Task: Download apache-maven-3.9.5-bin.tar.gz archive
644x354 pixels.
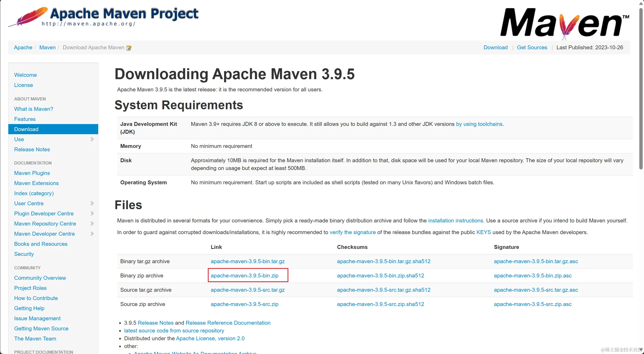Action: [x=247, y=261]
